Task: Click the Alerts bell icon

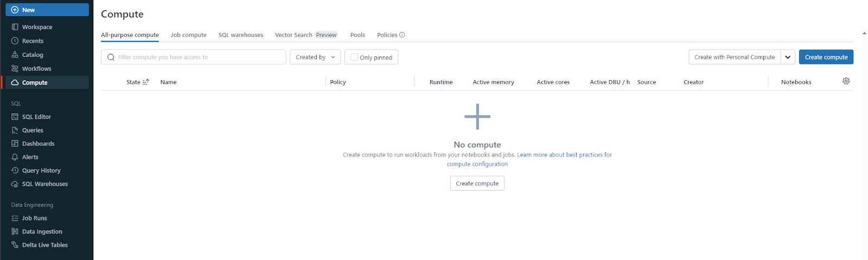Action: pos(15,157)
